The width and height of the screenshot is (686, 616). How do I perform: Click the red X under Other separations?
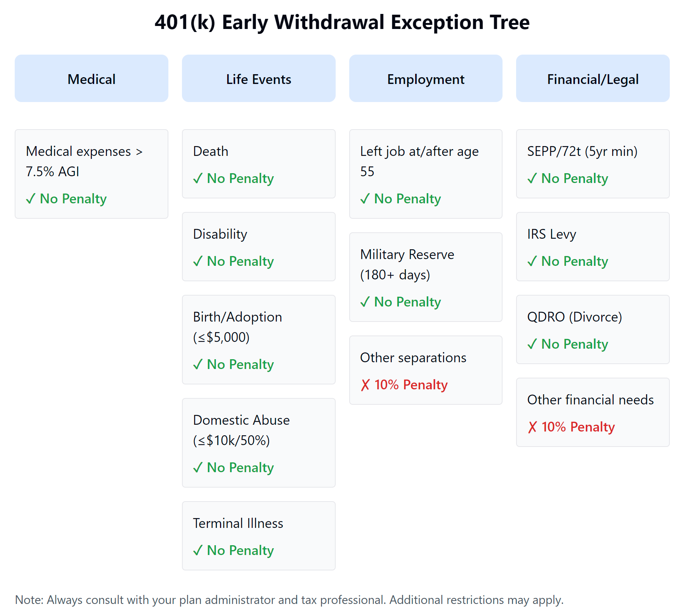(365, 385)
